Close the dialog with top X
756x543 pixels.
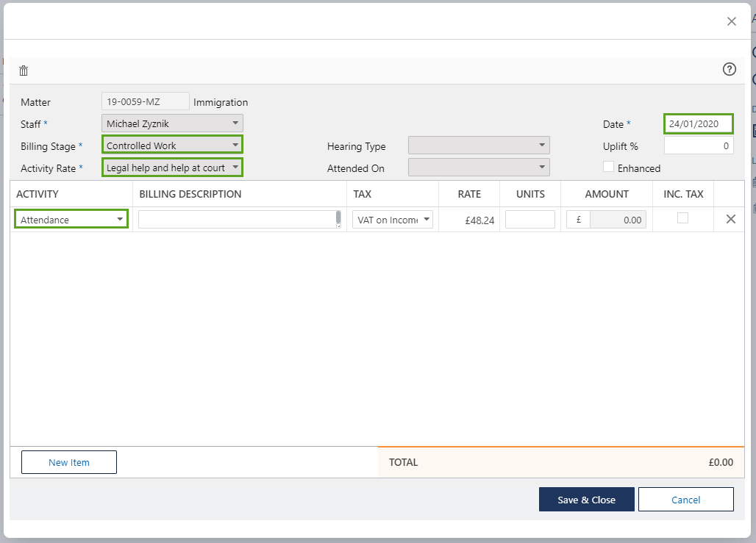731,21
